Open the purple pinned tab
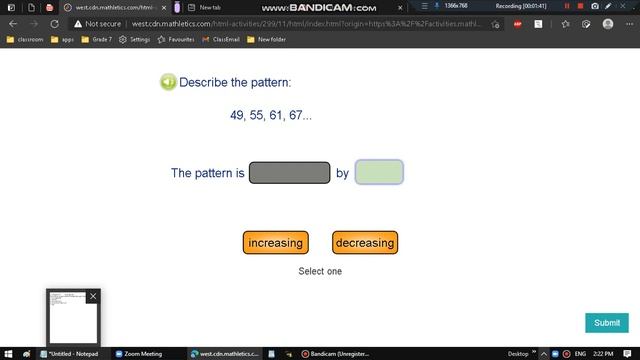 177,7
